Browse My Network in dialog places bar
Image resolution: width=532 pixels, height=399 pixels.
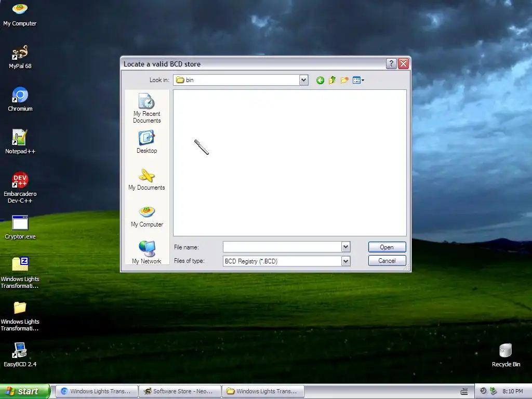147,252
